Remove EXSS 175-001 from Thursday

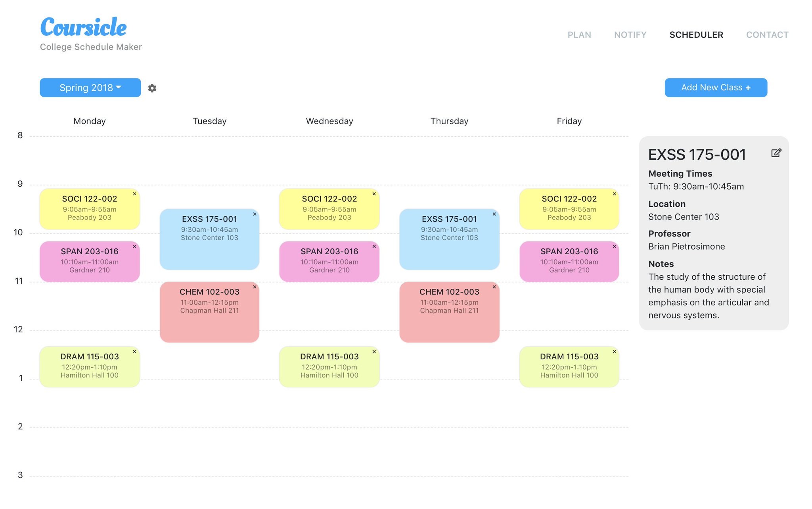(x=494, y=214)
